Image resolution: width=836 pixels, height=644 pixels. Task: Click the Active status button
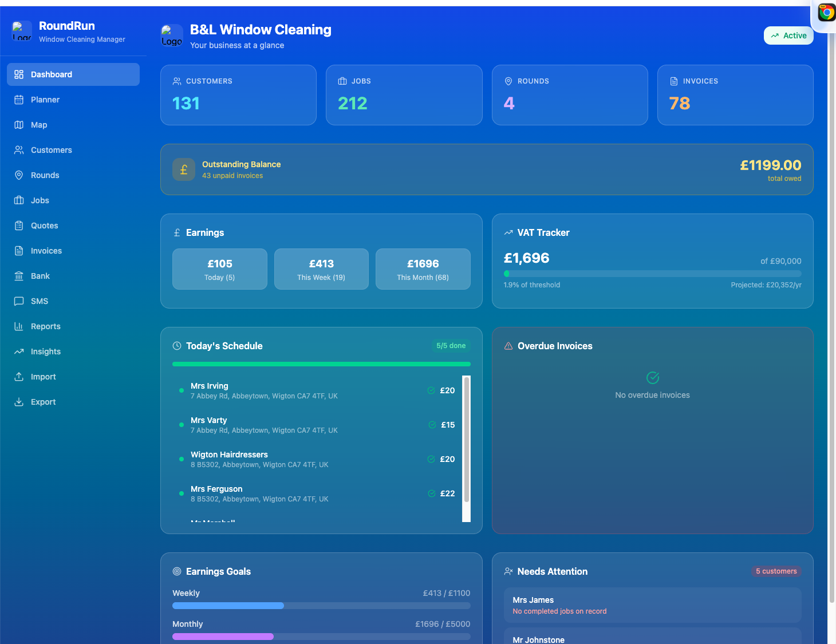pos(788,35)
